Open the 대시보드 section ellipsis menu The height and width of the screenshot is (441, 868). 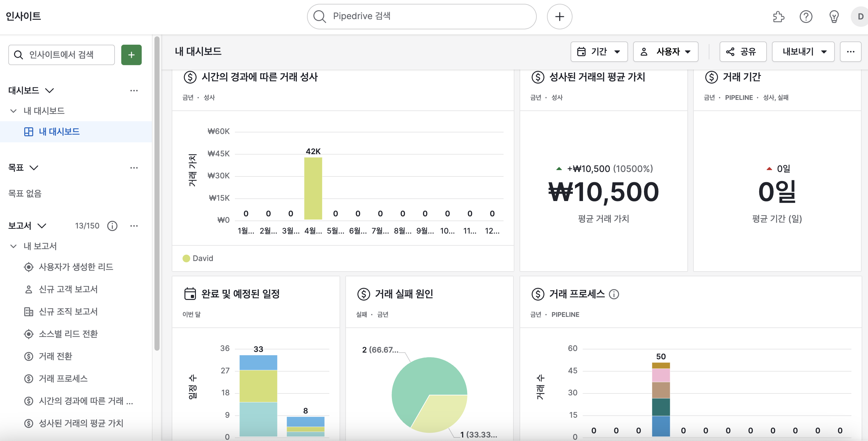[x=134, y=90]
